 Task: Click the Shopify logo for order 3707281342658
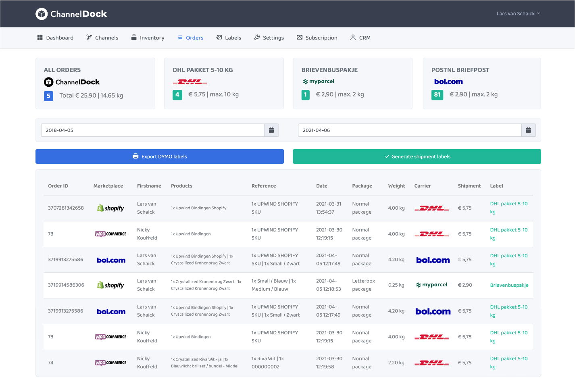[110, 208]
